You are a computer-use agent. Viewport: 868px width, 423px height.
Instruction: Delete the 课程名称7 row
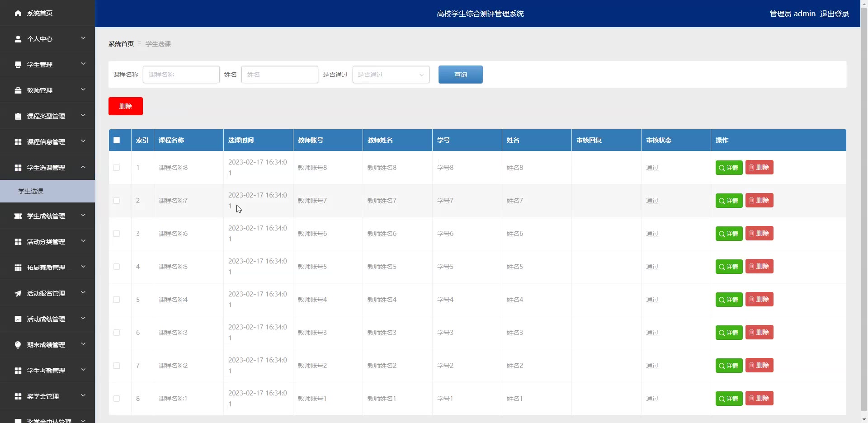click(x=759, y=200)
